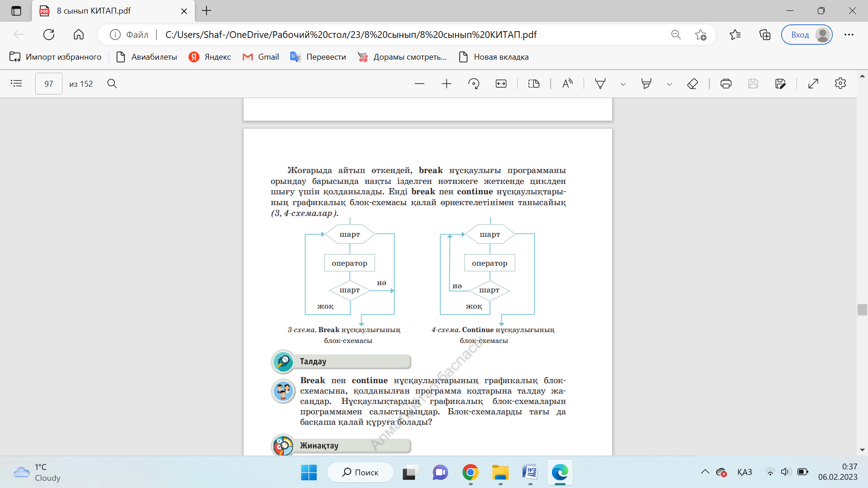
Task: Click the vertical scrollbar thumb
Action: click(x=862, y=310)
